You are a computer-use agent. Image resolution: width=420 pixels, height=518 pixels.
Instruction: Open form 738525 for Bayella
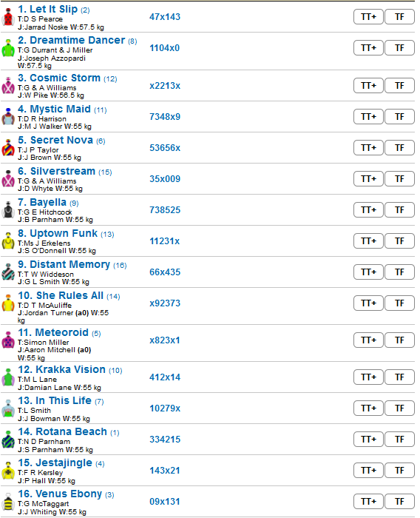(165, 209)
